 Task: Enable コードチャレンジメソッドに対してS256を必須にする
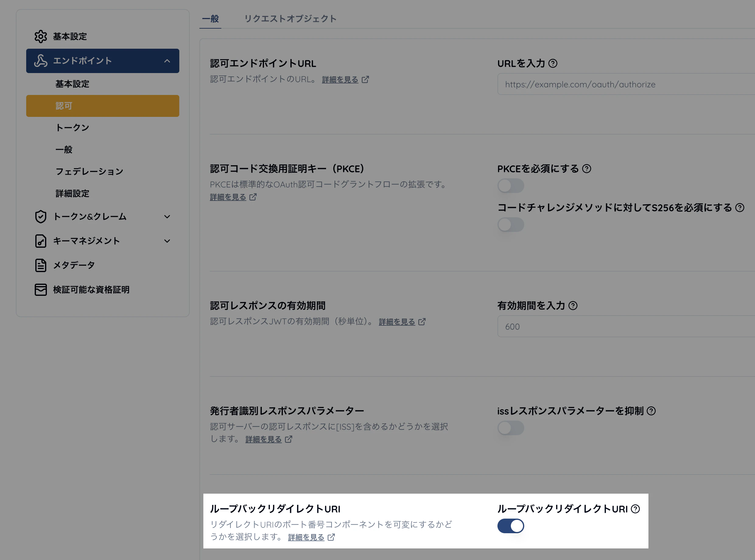point(511,225)
